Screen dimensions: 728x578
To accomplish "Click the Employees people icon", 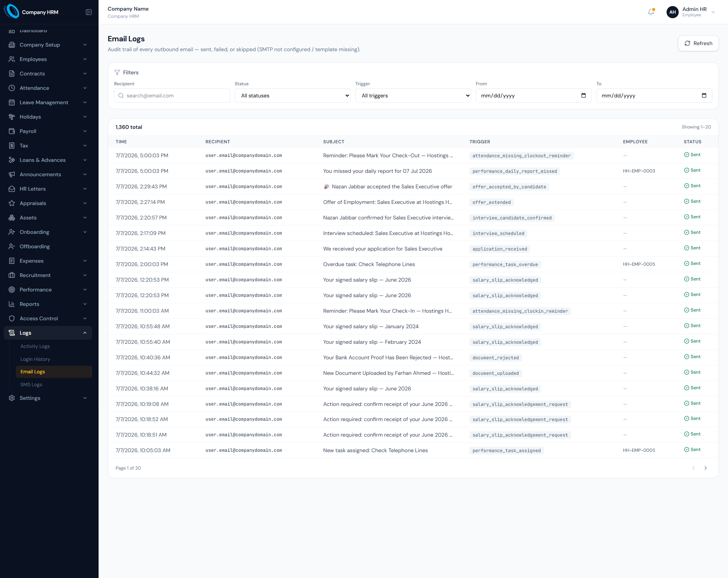I will tap(12, 59).
